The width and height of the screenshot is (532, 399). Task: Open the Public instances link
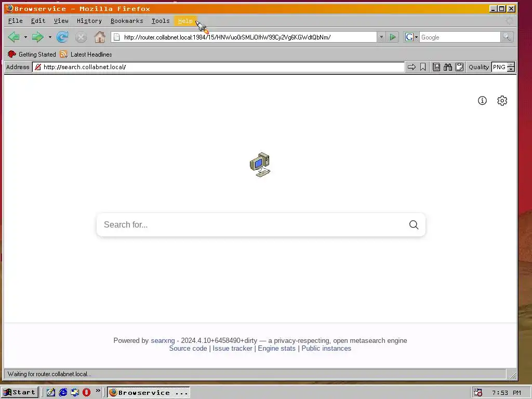[326, 349]
